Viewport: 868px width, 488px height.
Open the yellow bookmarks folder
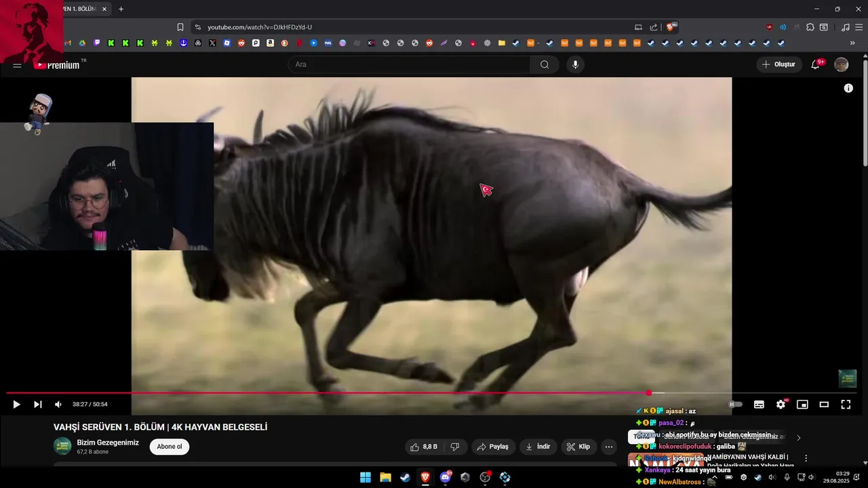[x=502, y=43]
